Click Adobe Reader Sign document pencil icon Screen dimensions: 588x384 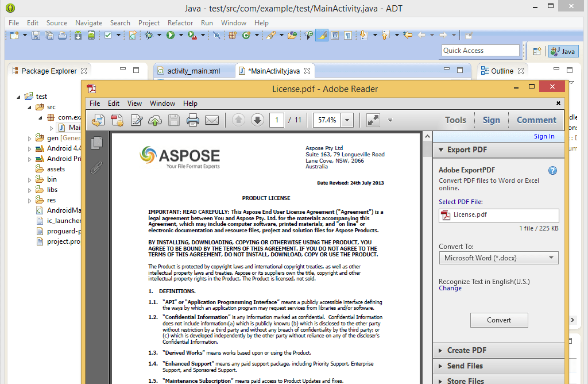[x=137, y=120]
